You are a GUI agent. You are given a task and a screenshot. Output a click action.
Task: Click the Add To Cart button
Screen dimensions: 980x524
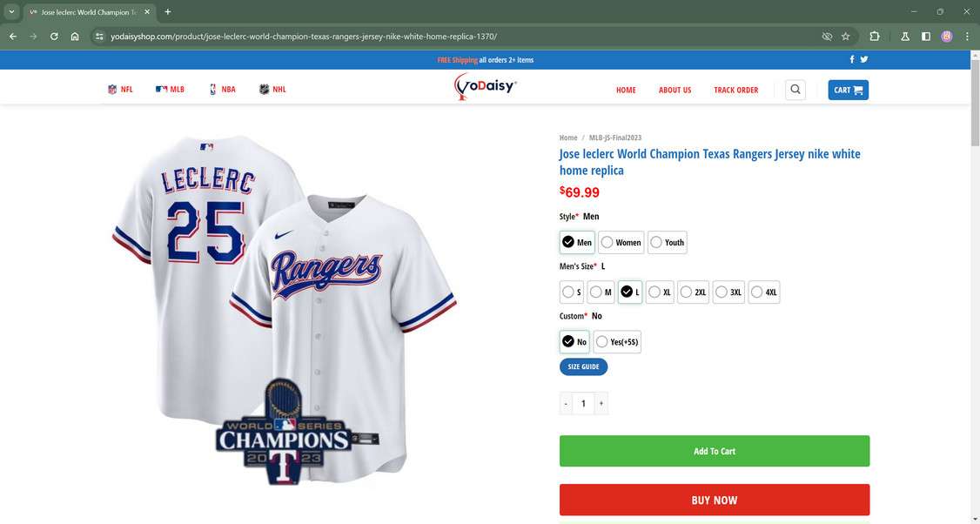pyautogui.click(x=714, y=451)
